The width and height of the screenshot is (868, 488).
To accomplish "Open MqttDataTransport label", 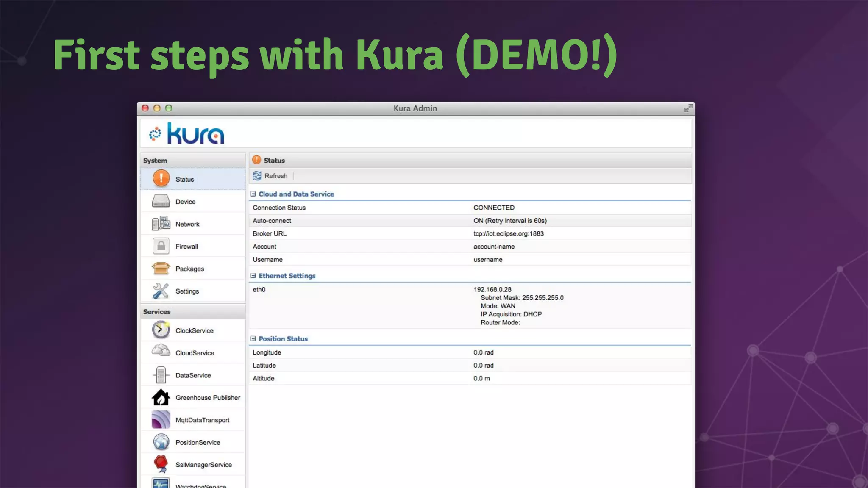I will 203,420.
